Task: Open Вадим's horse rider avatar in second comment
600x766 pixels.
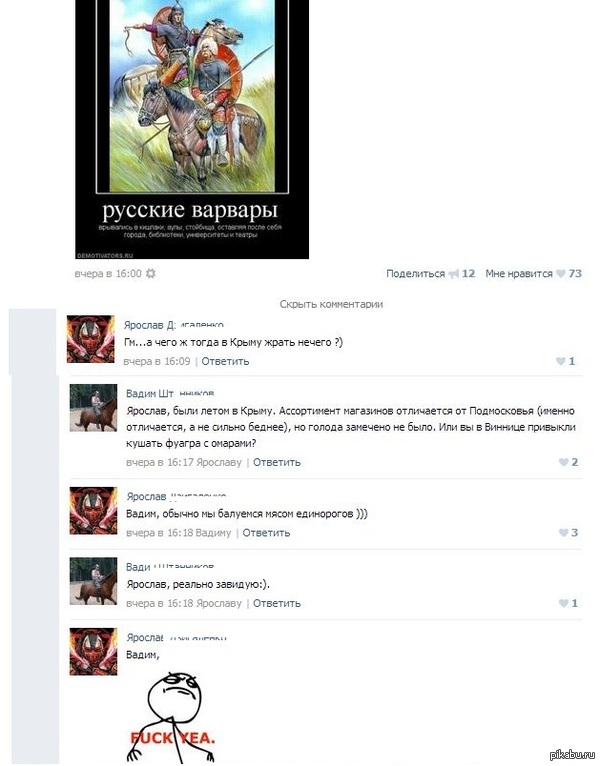Action: 93,408
